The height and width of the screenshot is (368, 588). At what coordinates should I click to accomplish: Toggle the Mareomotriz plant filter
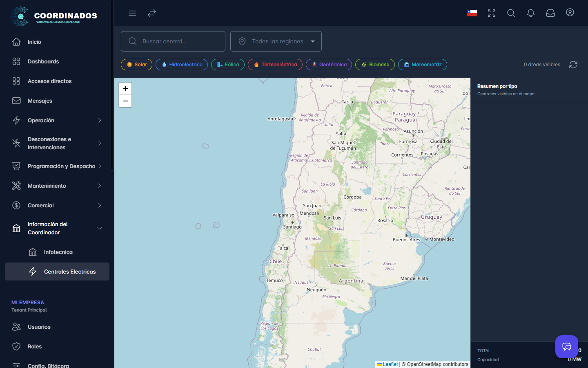(x=423, y=65)
